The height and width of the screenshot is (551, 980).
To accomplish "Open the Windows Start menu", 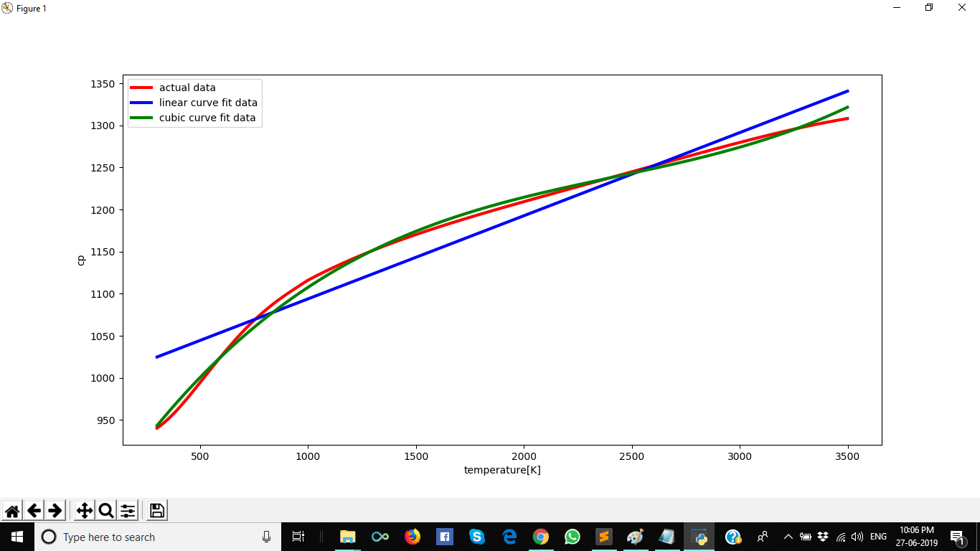I will click(17, 537).
